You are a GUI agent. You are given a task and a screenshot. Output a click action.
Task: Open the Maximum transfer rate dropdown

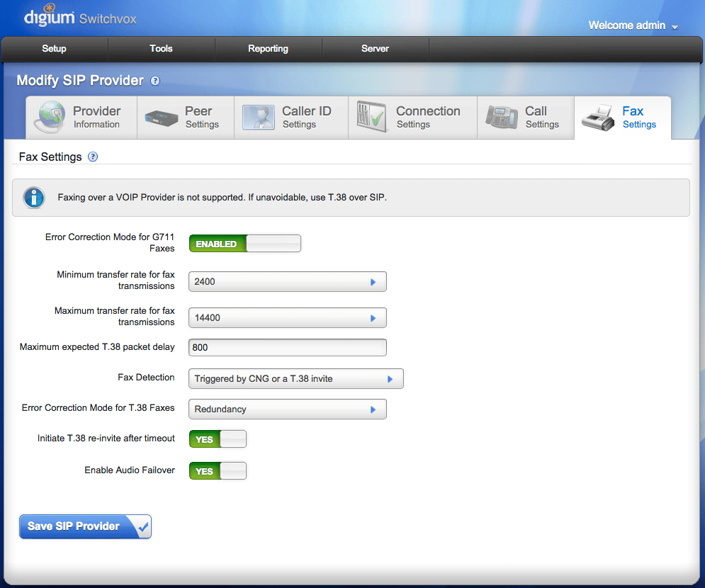[287, 318]
